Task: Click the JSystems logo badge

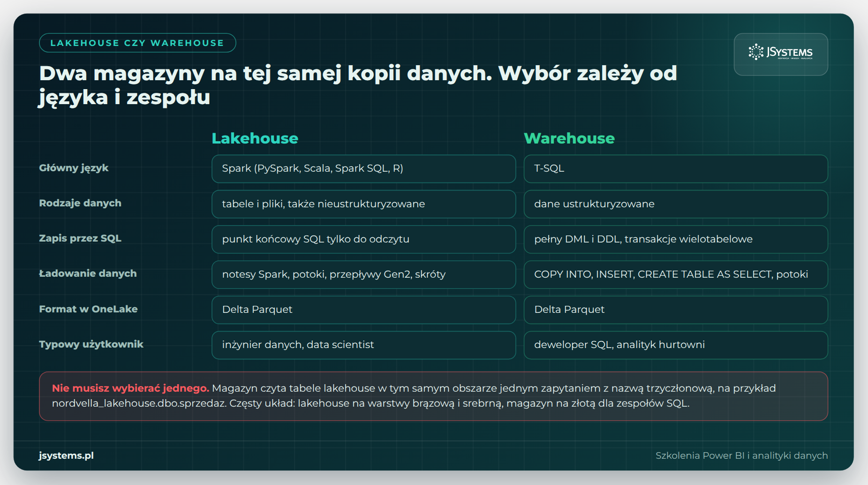Action: [781, 54]
